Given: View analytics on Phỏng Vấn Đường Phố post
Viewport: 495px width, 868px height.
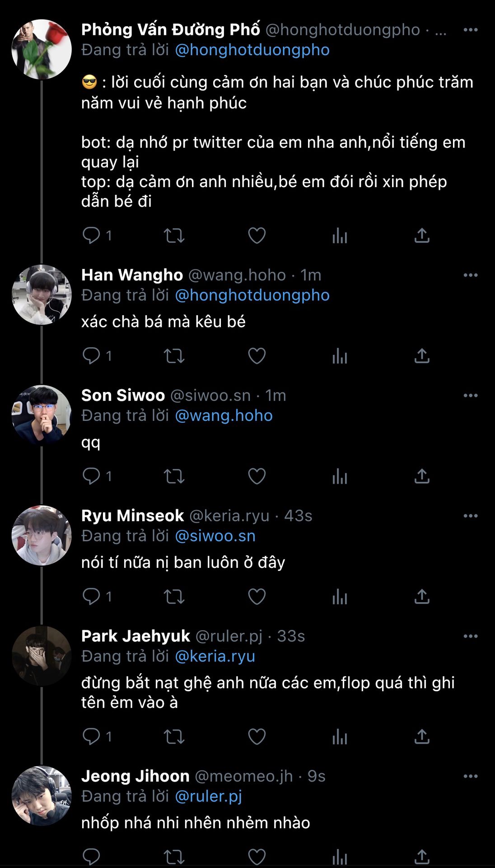Looking at the screenshot, I should click(x=340, y=236).
